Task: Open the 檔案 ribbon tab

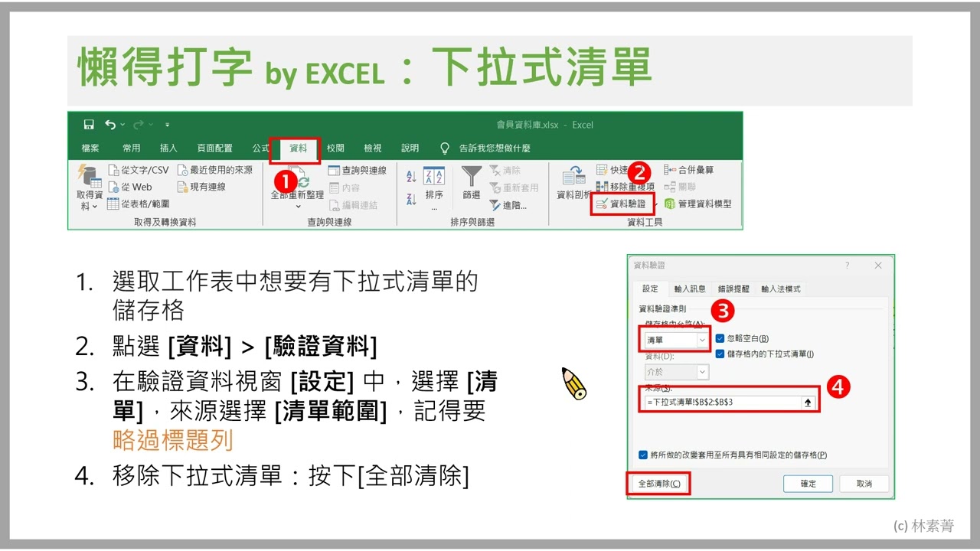Action: click(90, 148)
